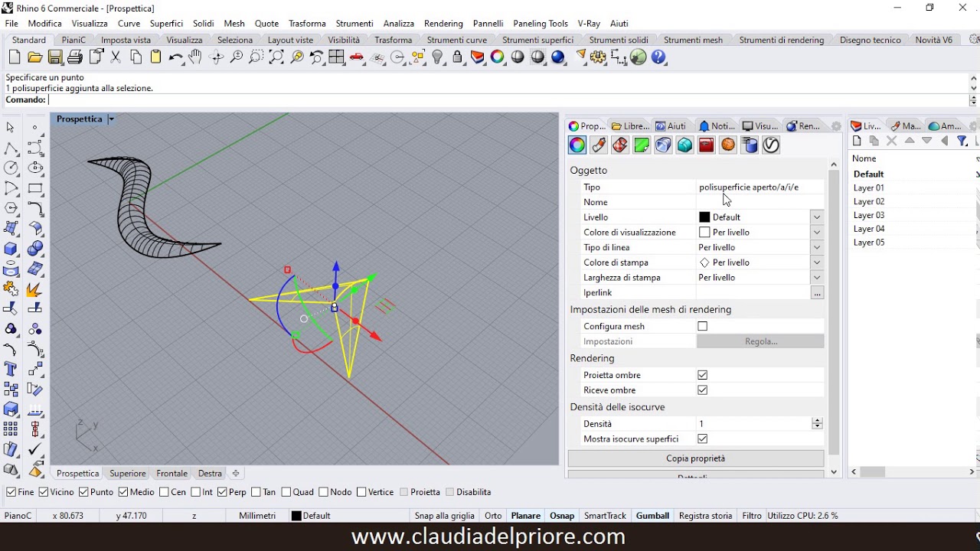Toggle the Quad osnap checkbox

[x=286, y=492]
